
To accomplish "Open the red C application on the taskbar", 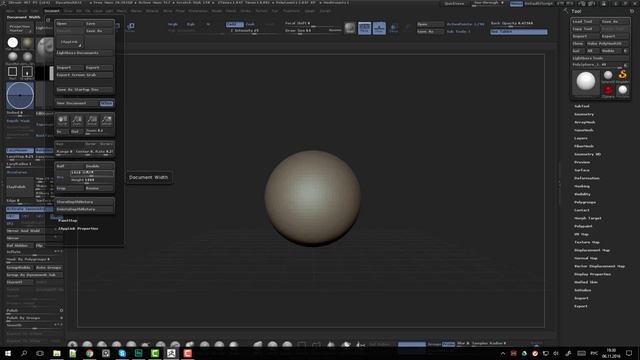I will pyautogui.click(x=187, y=353).
